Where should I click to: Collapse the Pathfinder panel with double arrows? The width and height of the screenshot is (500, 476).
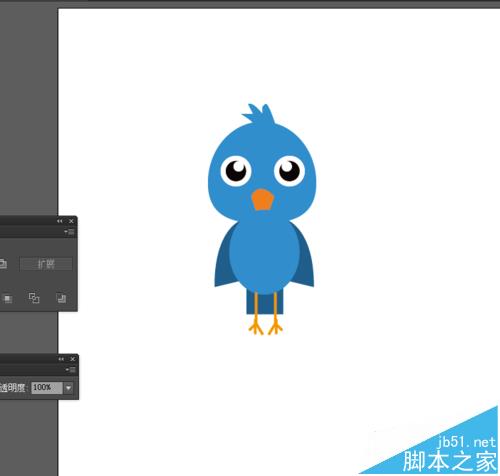tap(60, 221)
